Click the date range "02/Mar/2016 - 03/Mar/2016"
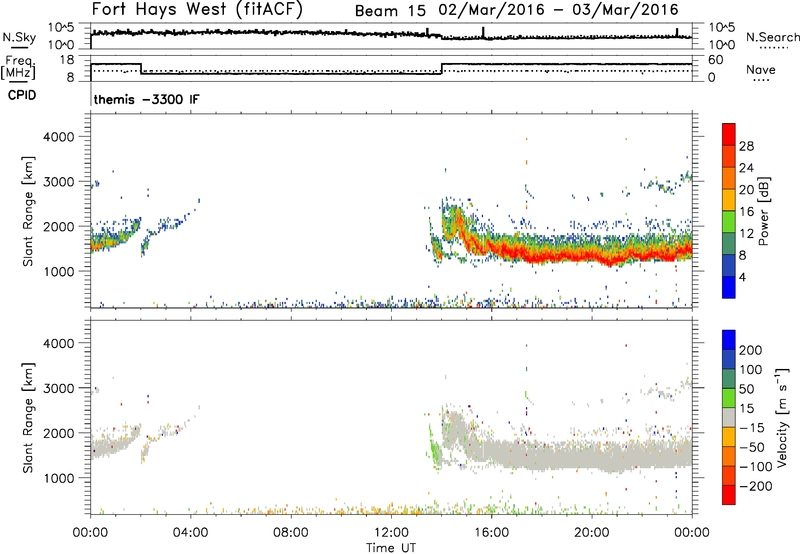 559,10
